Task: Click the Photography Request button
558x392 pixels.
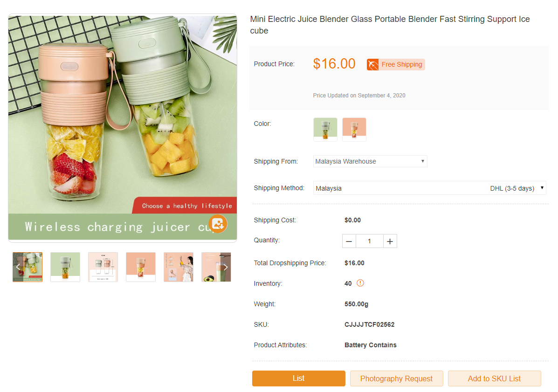Action: 396,378
